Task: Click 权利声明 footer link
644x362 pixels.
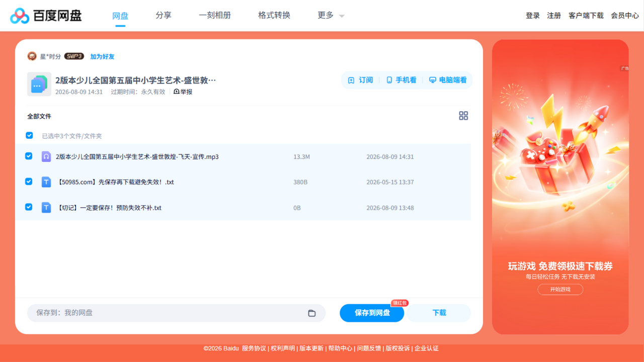Action: [x=283, y=348]
